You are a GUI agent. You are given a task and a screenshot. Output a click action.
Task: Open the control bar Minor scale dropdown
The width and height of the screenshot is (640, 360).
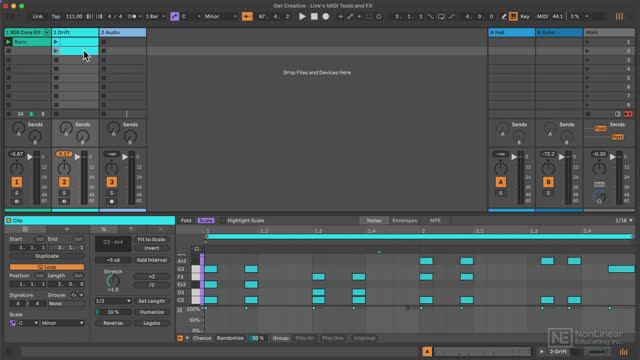tap(220, 16)
